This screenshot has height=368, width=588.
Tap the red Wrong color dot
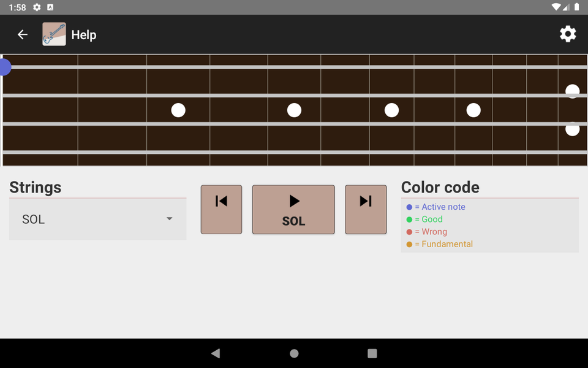(409, 231)
